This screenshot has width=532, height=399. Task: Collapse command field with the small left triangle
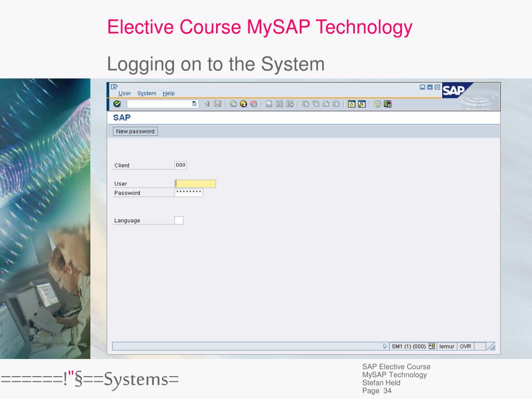(207, 104)
